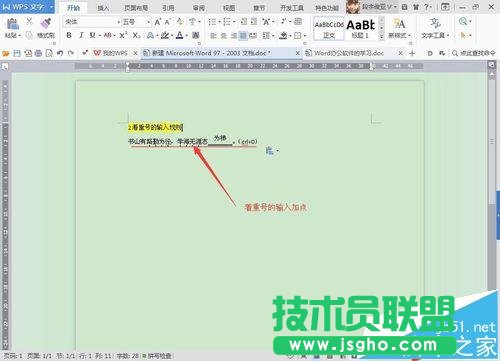Click the paste options icon in document

[x=270, y=151]
